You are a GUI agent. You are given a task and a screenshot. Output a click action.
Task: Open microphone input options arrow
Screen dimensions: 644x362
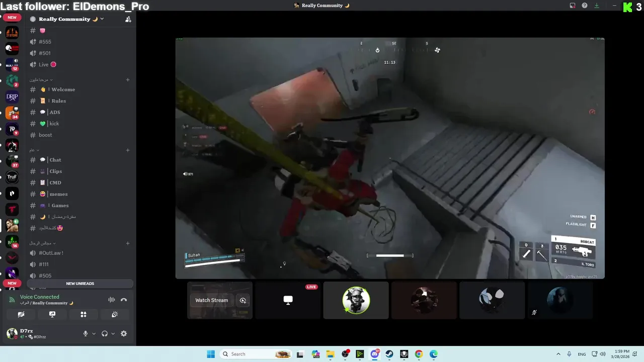point(94,334)
